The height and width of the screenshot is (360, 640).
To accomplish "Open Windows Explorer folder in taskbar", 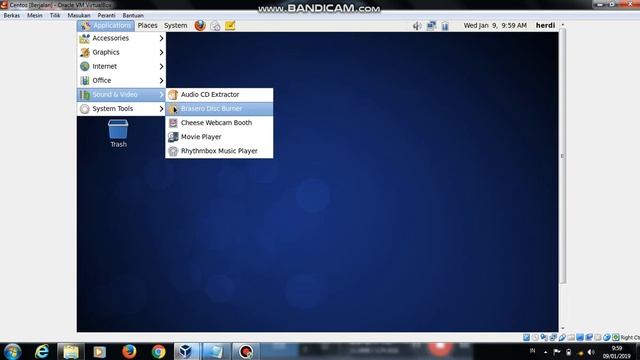I will coord(71,351).
